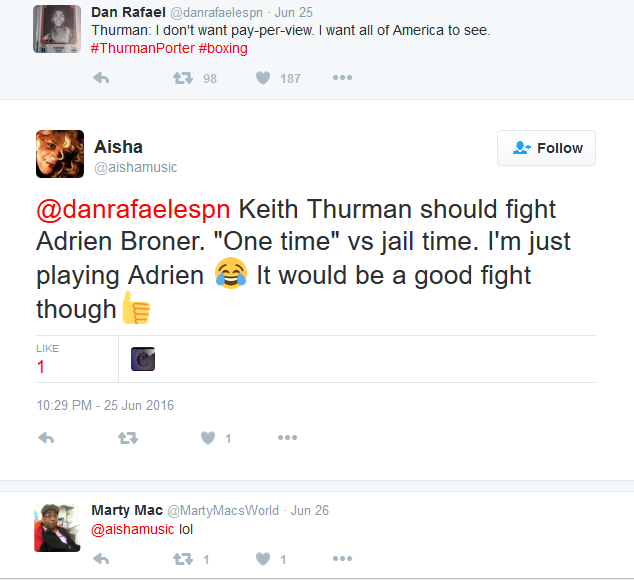The height and width of the screenshot is (580, 634).
Task: Open more options on Aisha's tweet
Action: [287, 438]
